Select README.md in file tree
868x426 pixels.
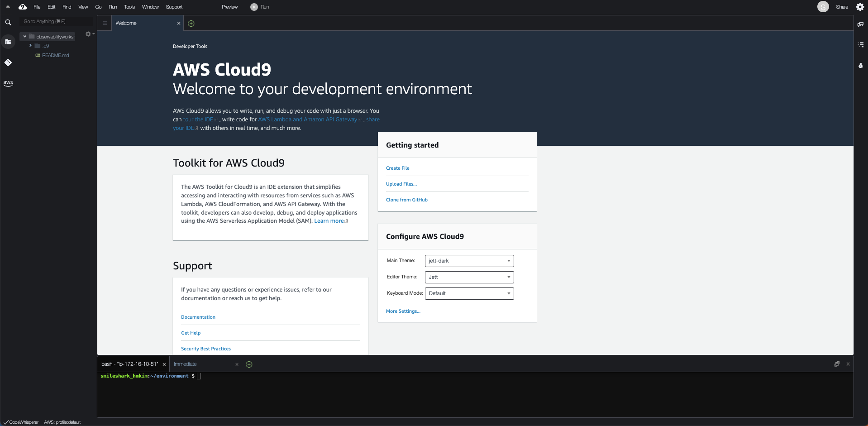(x=55, y=55)
